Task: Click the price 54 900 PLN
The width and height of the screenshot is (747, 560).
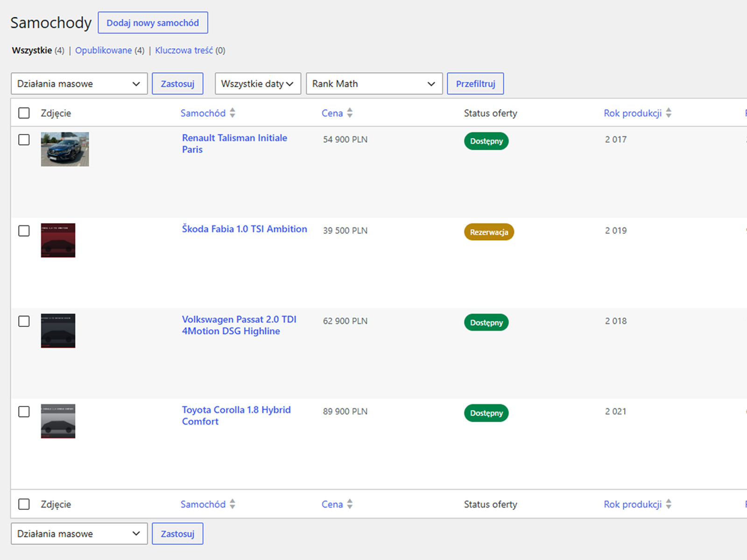Action: 345,140
